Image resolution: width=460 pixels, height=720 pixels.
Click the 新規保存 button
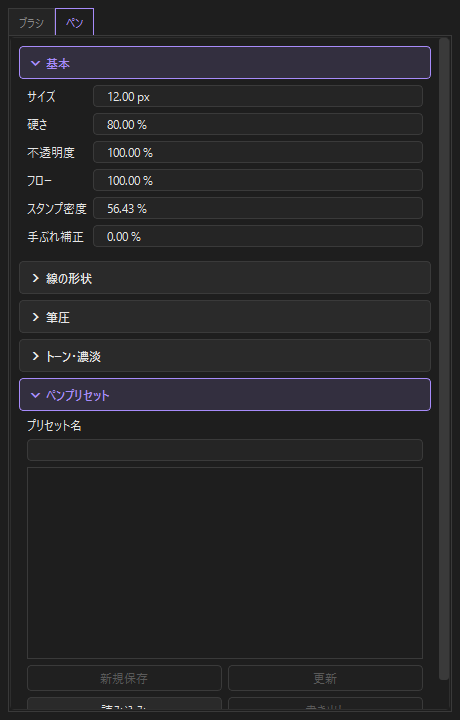124,678
